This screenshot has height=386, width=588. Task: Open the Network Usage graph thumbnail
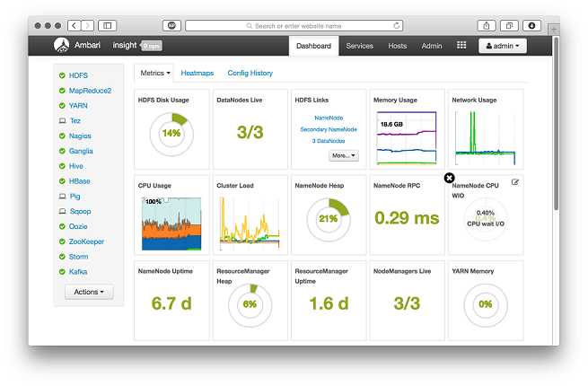tap(486, 138)
